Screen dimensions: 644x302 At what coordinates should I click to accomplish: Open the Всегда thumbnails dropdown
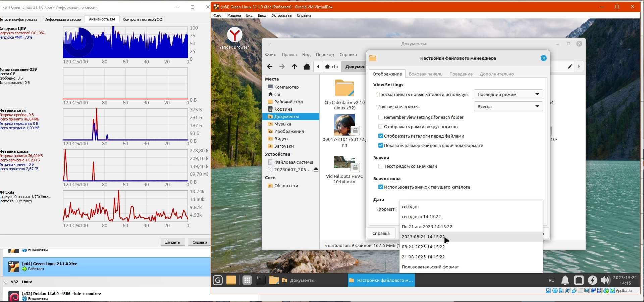[x=508, y=106]
